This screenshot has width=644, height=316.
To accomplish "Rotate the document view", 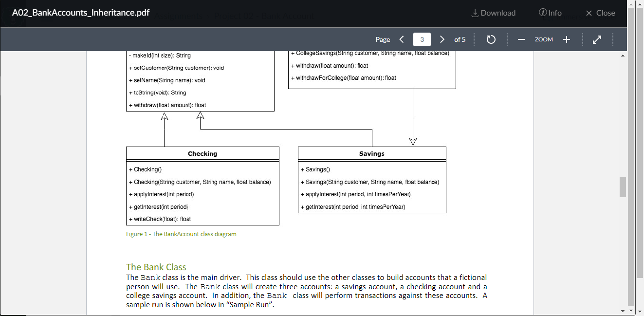I will click(491, 39).
